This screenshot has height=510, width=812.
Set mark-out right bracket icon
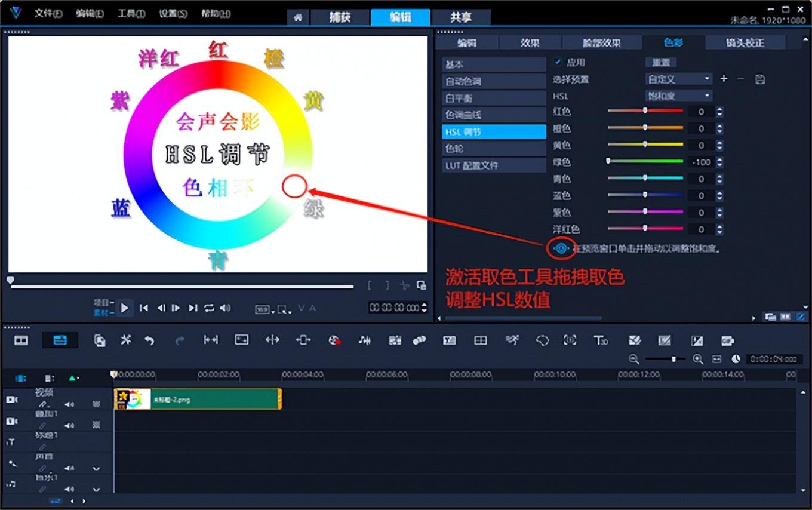(387, 285)
